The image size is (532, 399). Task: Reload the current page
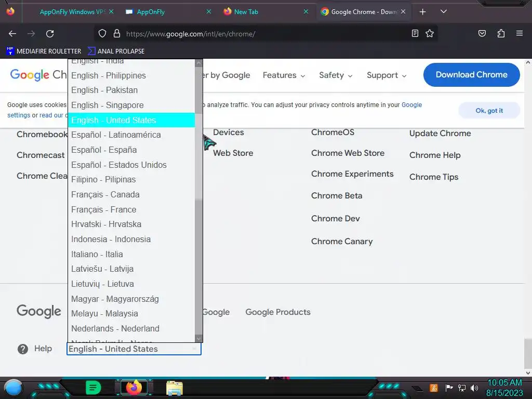(x=50, y=34)
